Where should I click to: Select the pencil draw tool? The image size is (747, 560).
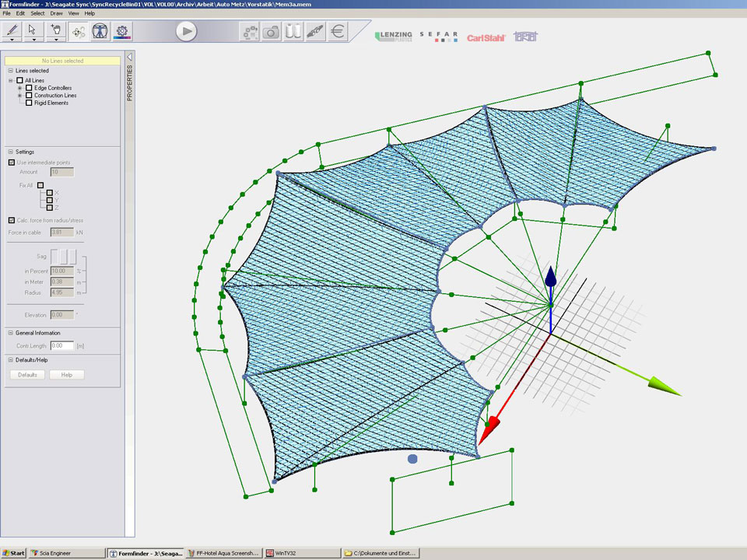(12, 29)
